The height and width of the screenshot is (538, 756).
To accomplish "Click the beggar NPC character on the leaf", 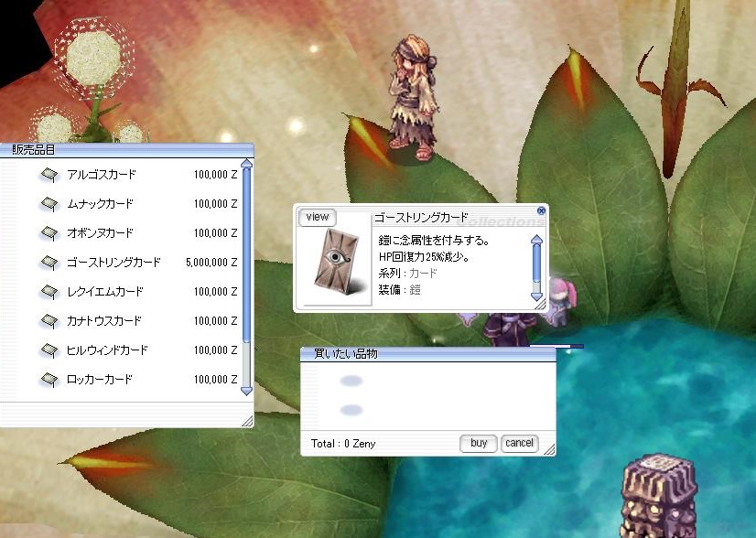I will click(x=415, y=99).
